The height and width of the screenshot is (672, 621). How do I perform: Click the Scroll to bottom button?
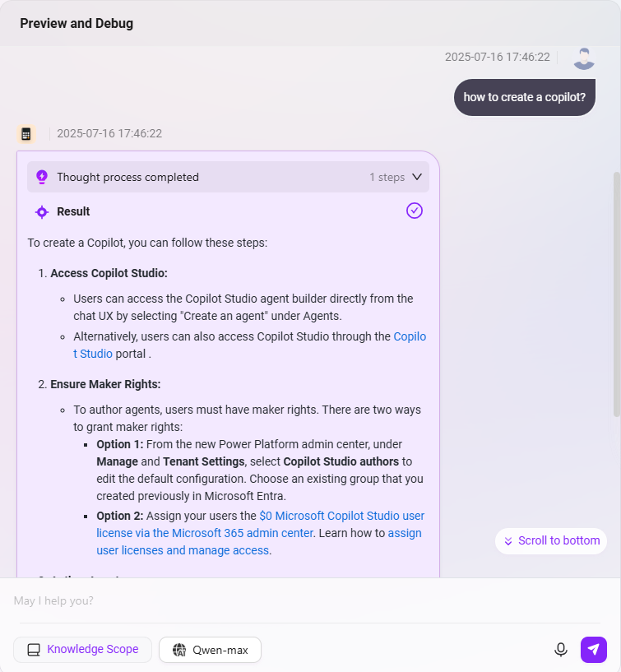click(551, 541)
